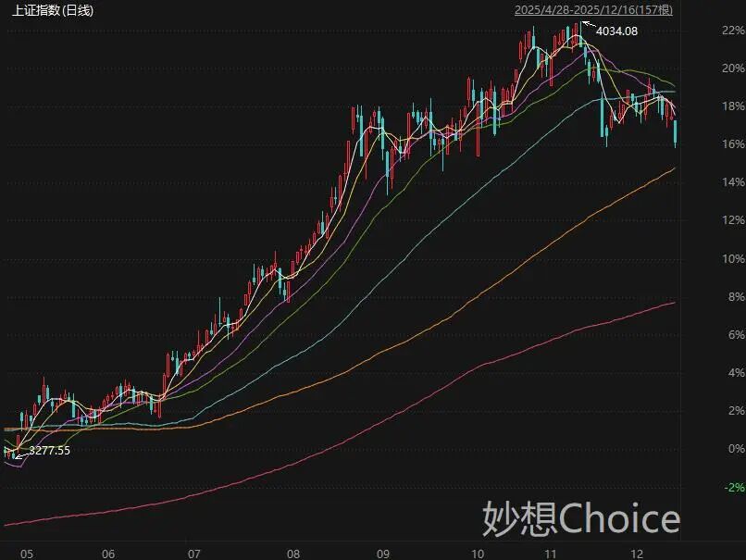Click the 4034.08 high price label
The image size is (746, 560).
coord(616,31)
